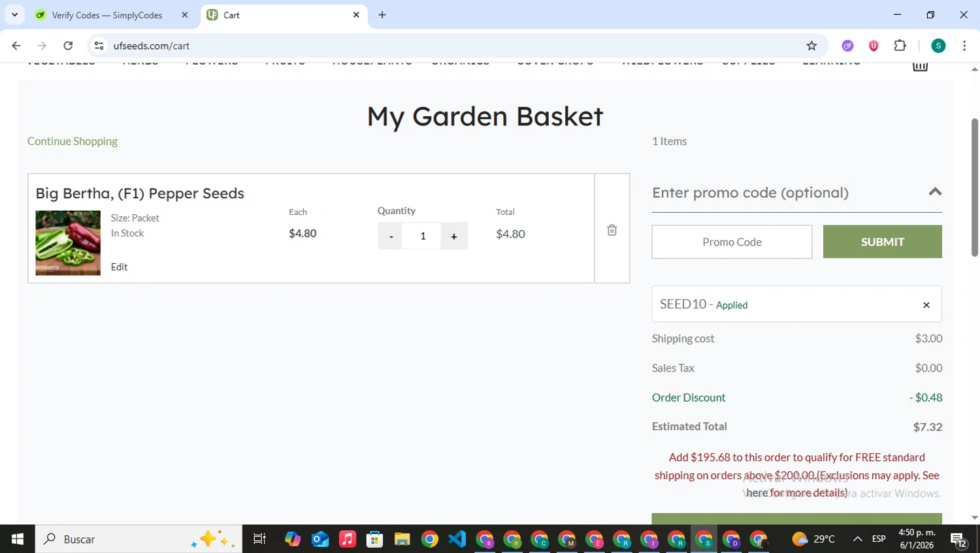980x553 pixels.
Task: Open the uBlock shield extension icon
Action: [x=874, y=46]
